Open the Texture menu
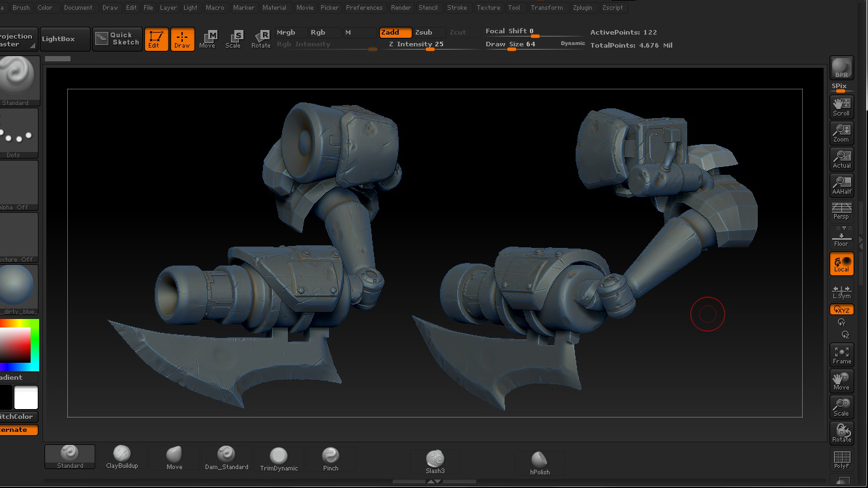Image resolution: width=868 pixels, height=488 pixels. click(488, 8)
